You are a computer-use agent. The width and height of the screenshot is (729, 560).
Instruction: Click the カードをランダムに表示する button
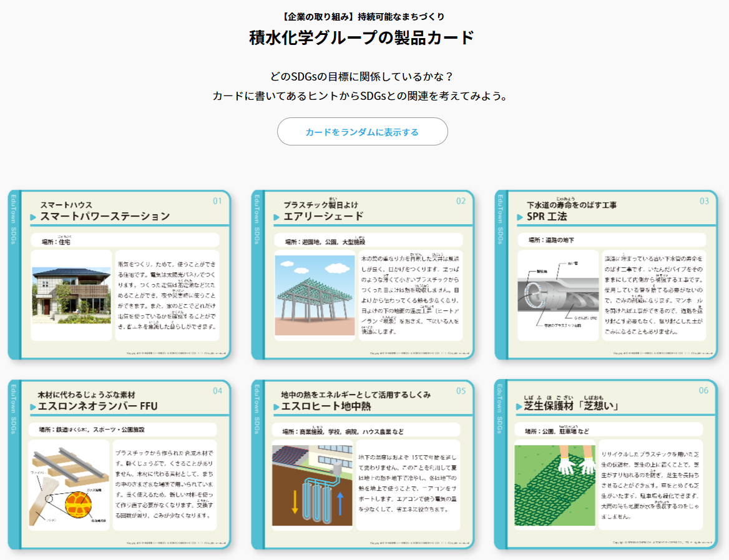pos(362,132)
